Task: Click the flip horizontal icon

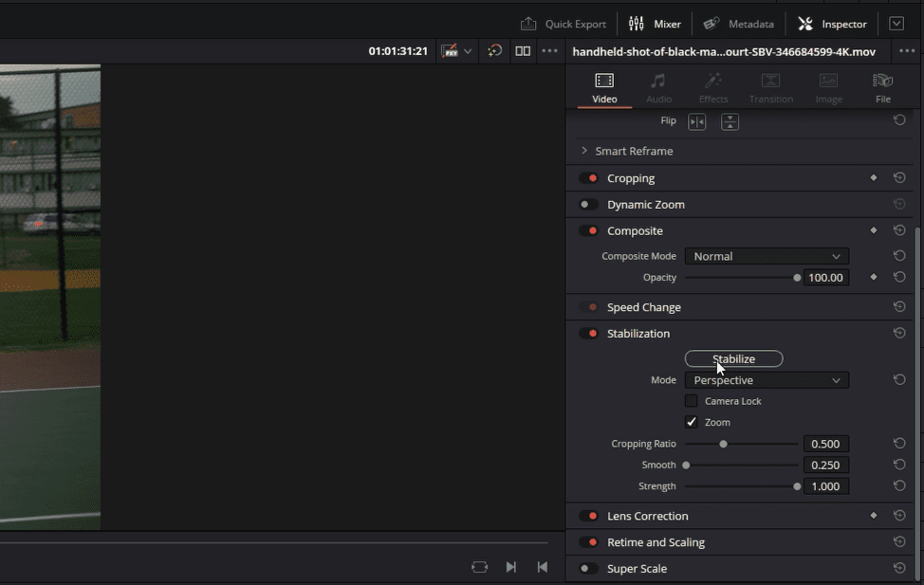Action: 696,121
